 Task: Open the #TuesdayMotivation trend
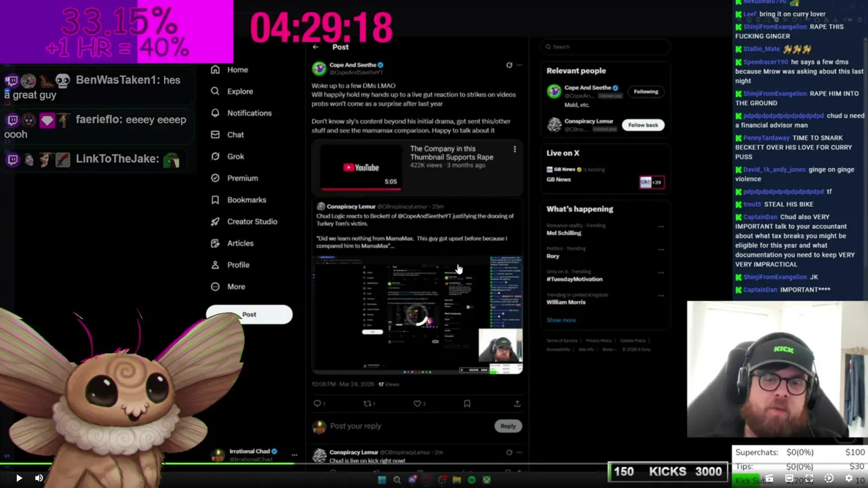pos(574,279)
